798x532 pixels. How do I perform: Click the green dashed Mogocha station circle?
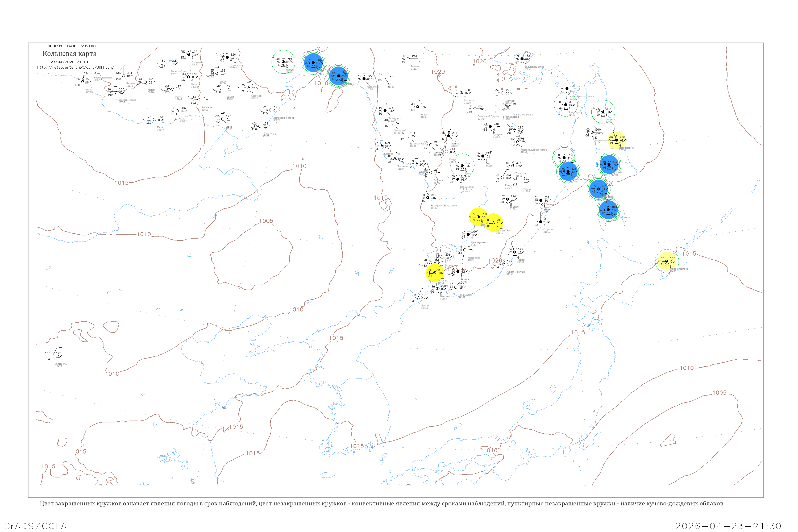tap(283, 62)
